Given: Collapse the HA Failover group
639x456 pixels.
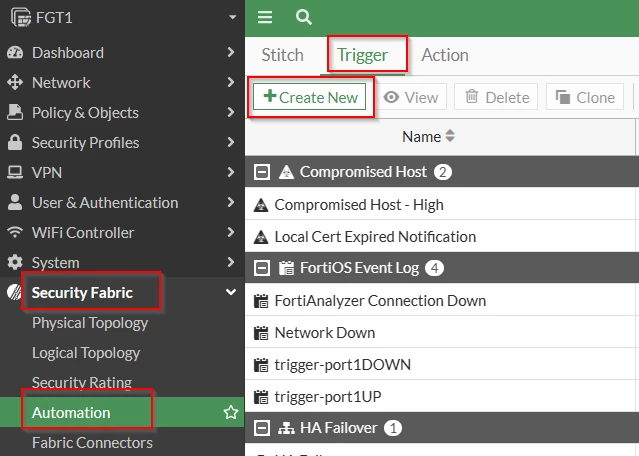Looking at the screenshot, I should [262, 428].
